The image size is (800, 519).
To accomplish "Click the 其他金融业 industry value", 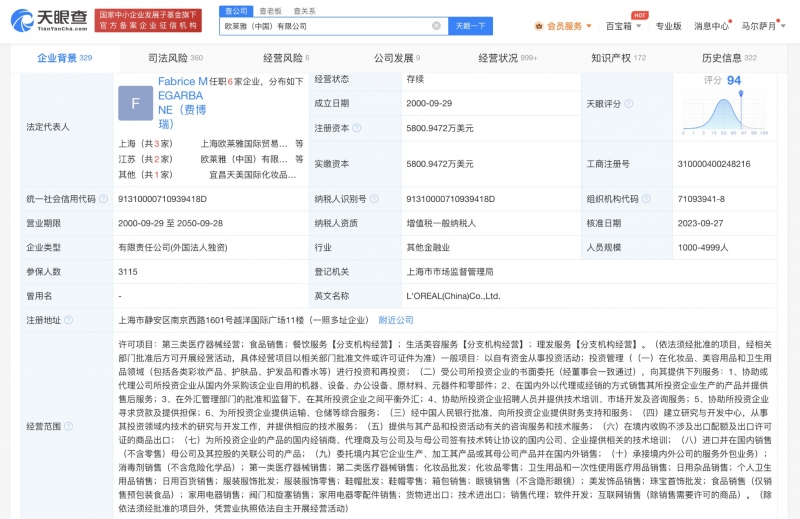I will coord(428,248).
